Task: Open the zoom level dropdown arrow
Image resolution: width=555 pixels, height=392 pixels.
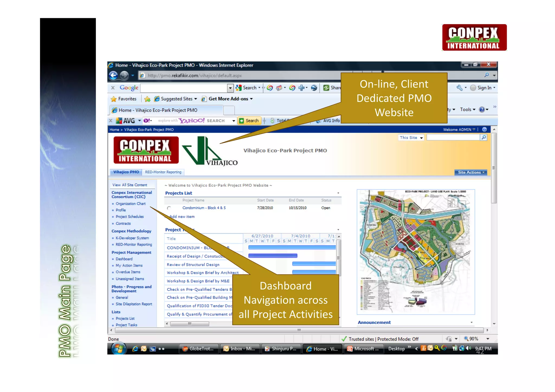Action: (x=488, y=339)
